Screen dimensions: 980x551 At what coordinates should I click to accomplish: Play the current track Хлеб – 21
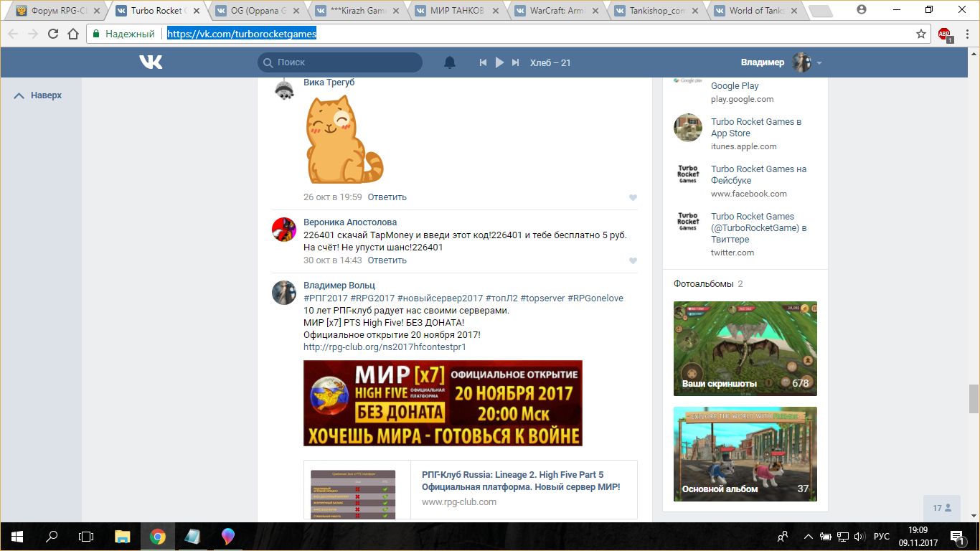tap(499, 62)
